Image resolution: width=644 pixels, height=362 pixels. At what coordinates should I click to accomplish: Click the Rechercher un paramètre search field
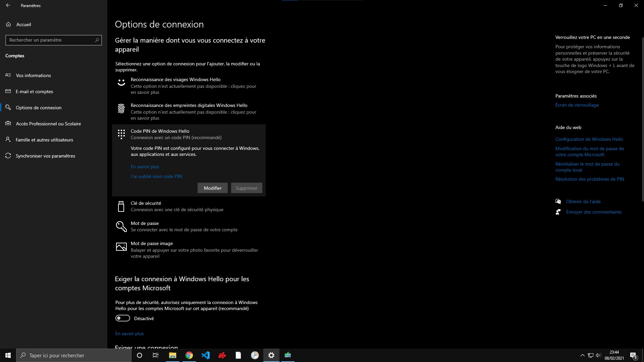[x=50, y=40]
